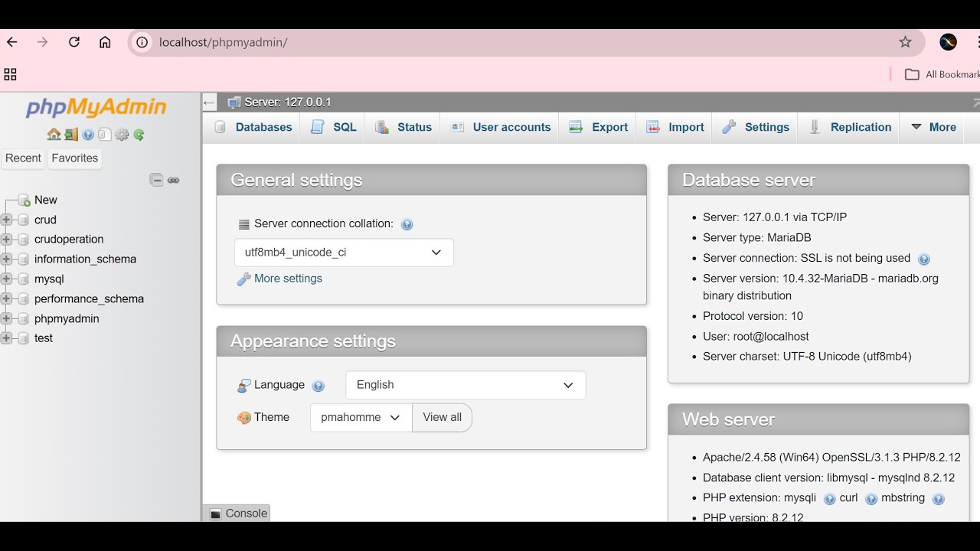Open the Replication tab

[849, 127]
